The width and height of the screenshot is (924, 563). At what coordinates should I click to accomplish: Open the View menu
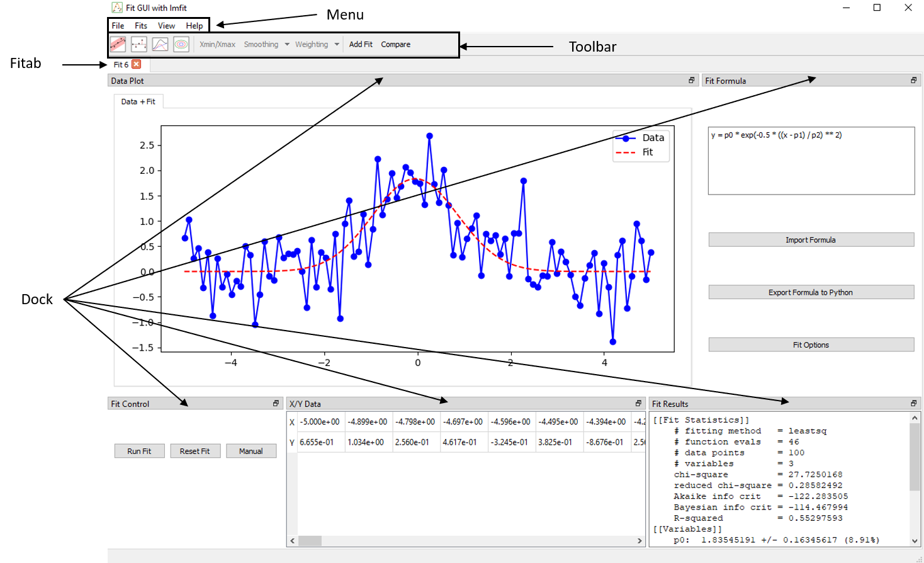166,26
